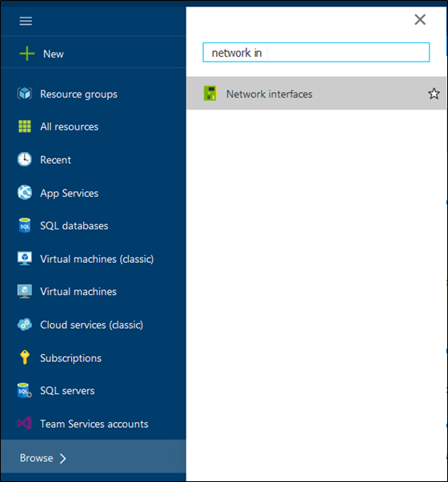Click the SQL servers icon
Image resolution: width=448 pixels, height=482 pixels.
coord(25,390)
